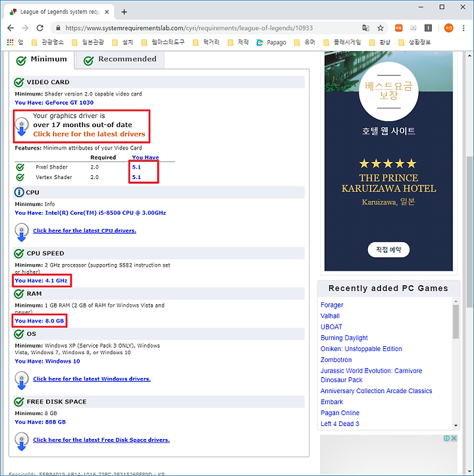Open the Burning Daylight game link
This screenshot has width=474, height=476.
[344, 338]
